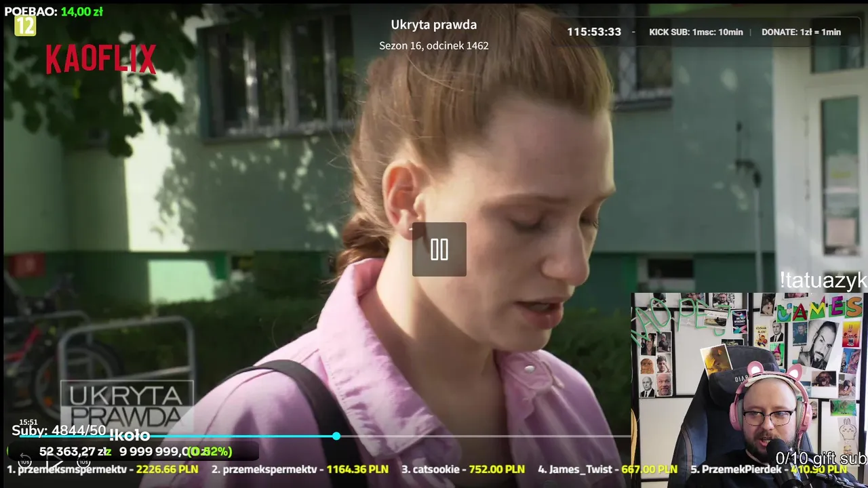Viewport: 868px width, 488px height.
Task: Click '1. przemeksmspermektv - 2226.66 PLN' entry
Action: (x=102, y=469)
